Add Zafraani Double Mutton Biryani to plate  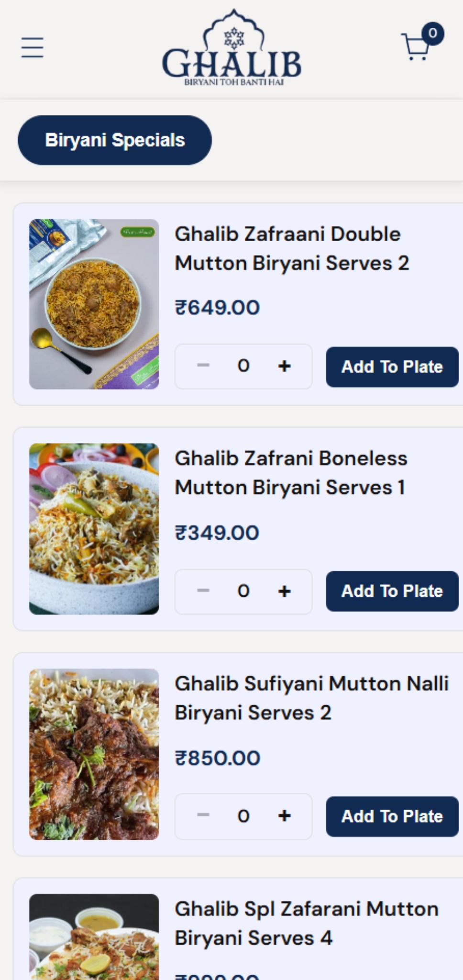(x=392, y=367)
